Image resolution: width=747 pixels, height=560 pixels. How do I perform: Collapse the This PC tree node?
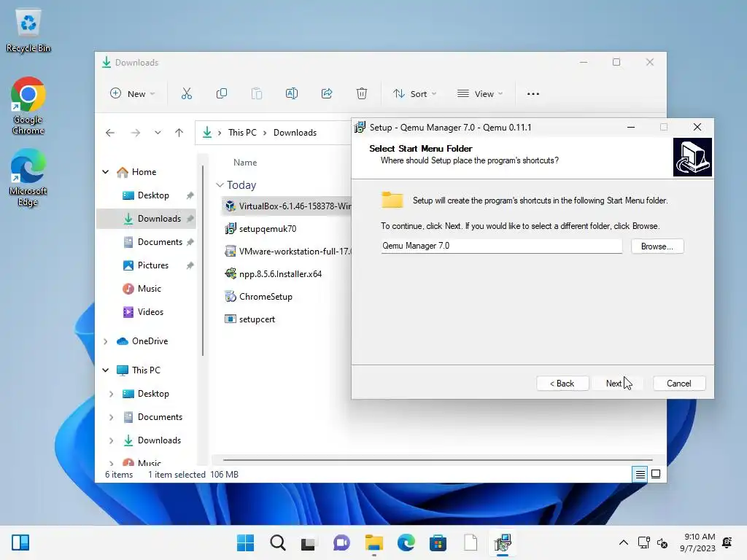click(x=106, y=370)
